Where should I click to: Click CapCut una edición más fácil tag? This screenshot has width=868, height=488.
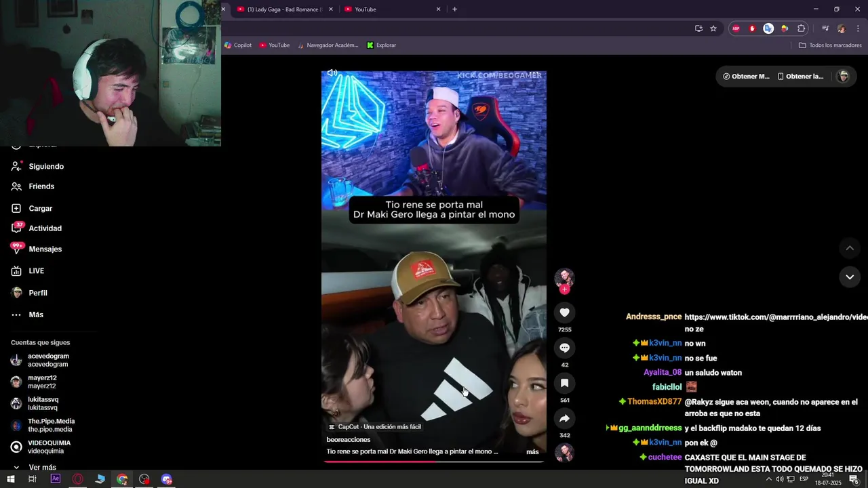pos(374,426)
